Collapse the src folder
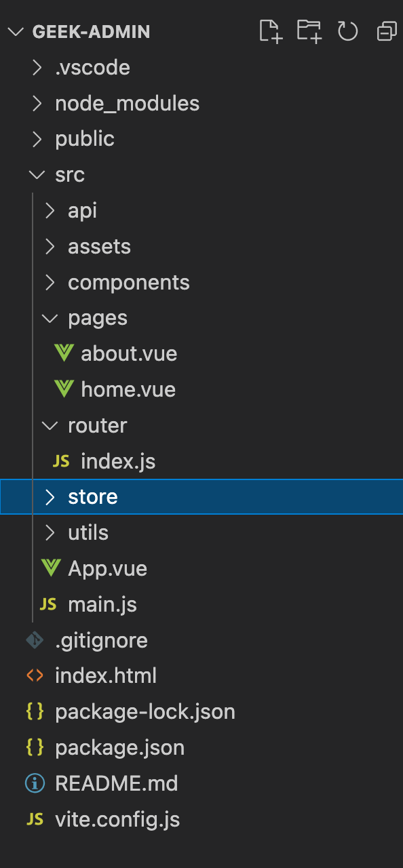The image size is (403, 868). point(37,174)
